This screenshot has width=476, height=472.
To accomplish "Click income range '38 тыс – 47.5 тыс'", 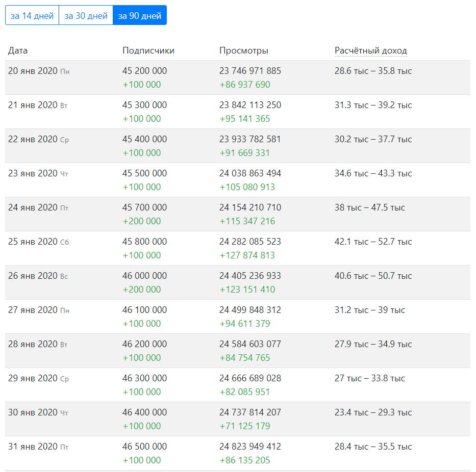I will pyautogui.click(x=369, y=207).
